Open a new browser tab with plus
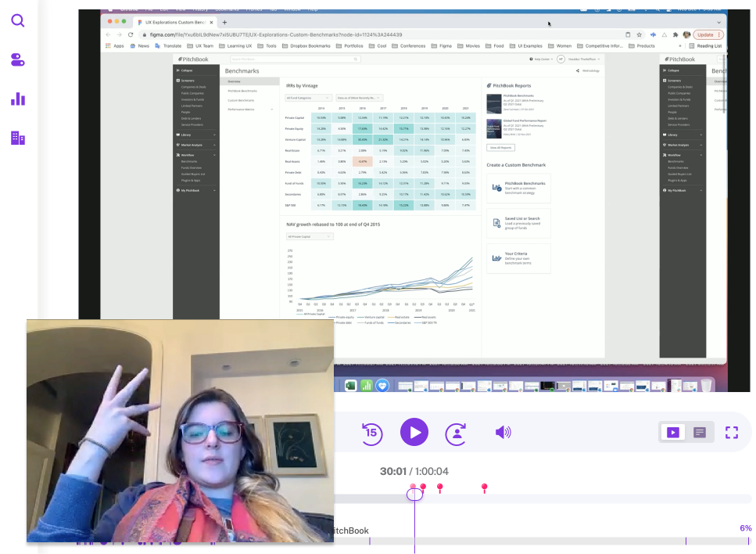 (224, 22)
